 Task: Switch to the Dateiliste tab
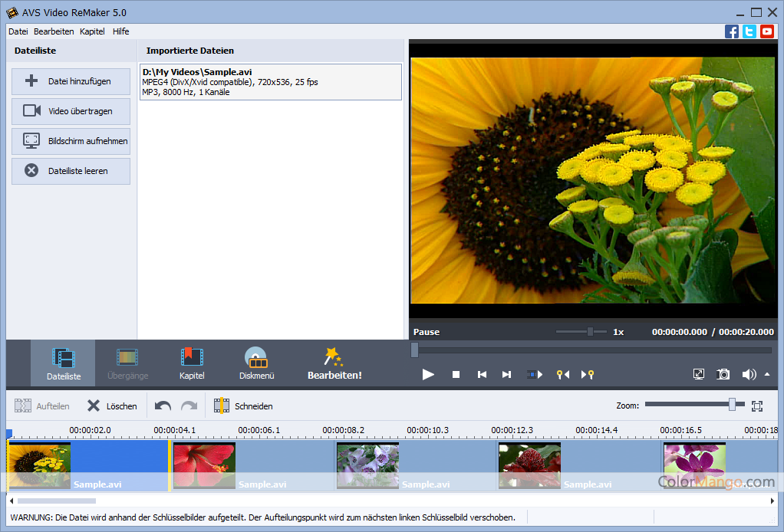64,363
